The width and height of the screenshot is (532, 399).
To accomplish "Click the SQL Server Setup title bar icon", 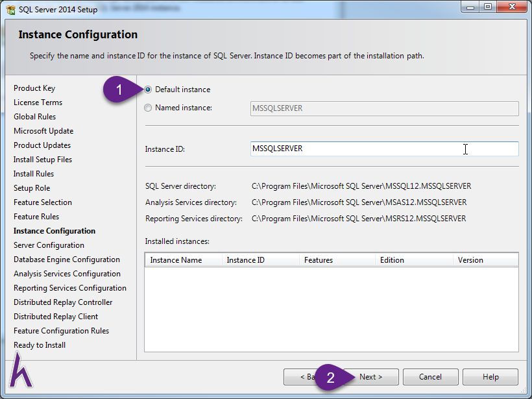I will click(x=10, y=10).
